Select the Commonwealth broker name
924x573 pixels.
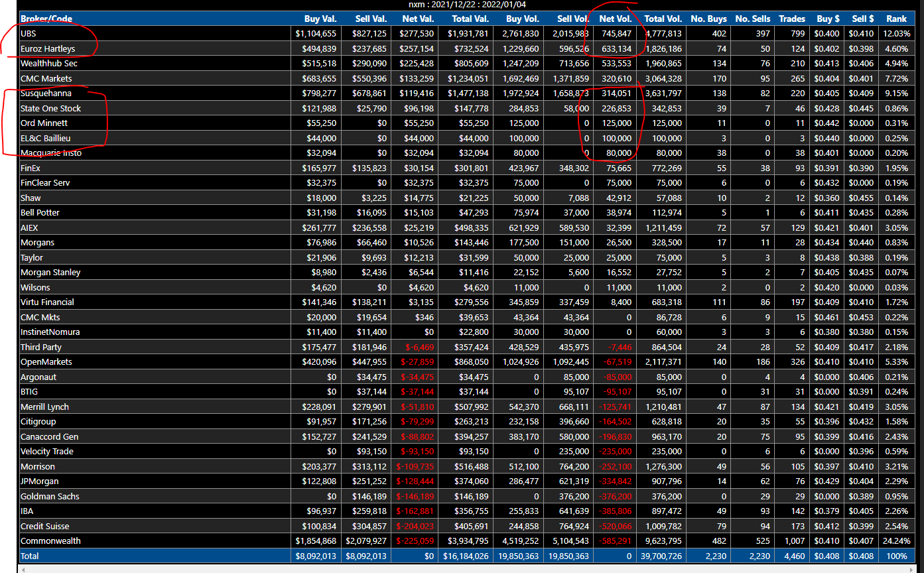click(x=50, y=541)
